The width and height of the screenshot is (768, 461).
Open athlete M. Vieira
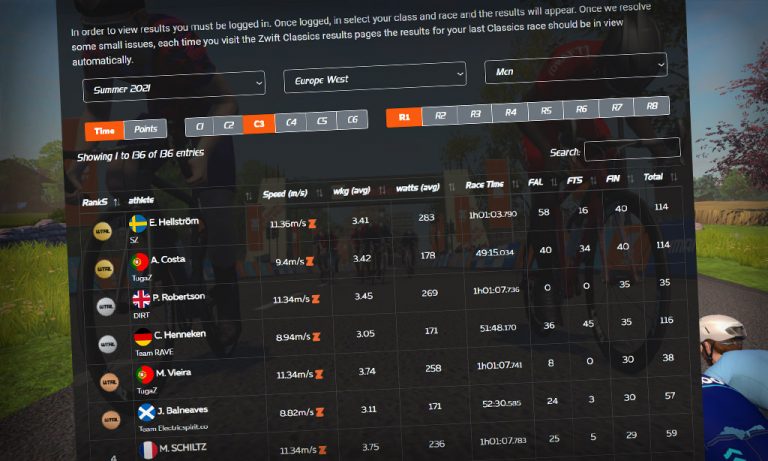click(x=173, y=373)
